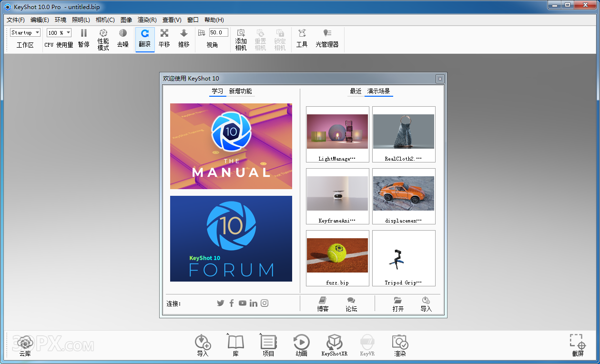The height and width of the screenshot is (364, 600).
Task: Open the Light Manager
Action: coord(327,38)
